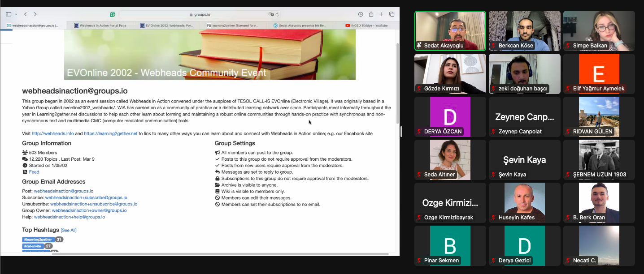644x274 pixels.
Task: Click the EVOnline 2002 banner image
Action: [210, 55]
